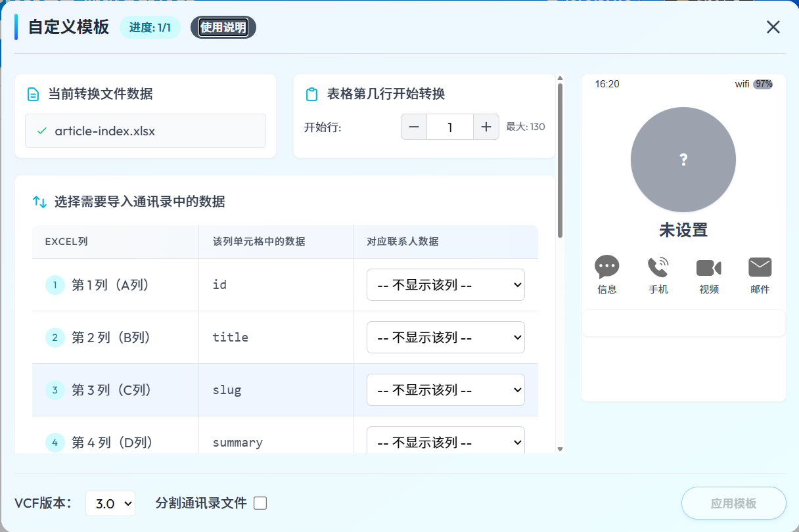Click the 应用模板 apply template button
The width and height of the screenshot is (799, 532).
coord(734,504)
